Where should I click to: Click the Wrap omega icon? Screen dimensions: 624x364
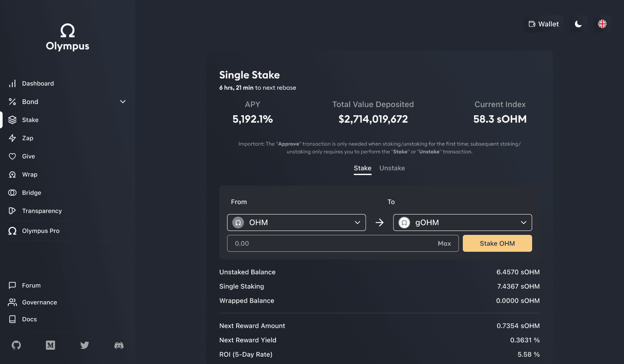[13, 175]
